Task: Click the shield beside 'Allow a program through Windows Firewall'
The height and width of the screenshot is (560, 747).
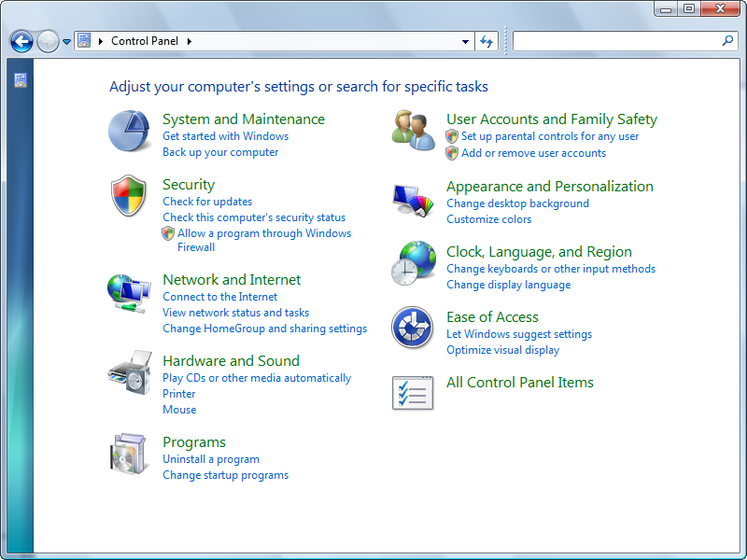Action: pos(169,232)
